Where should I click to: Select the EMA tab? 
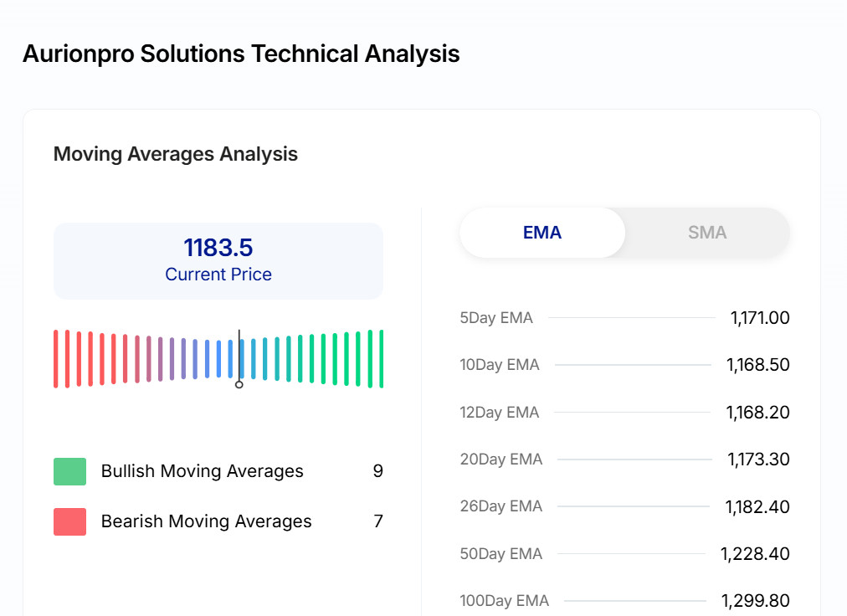click(x=542, y=233)
